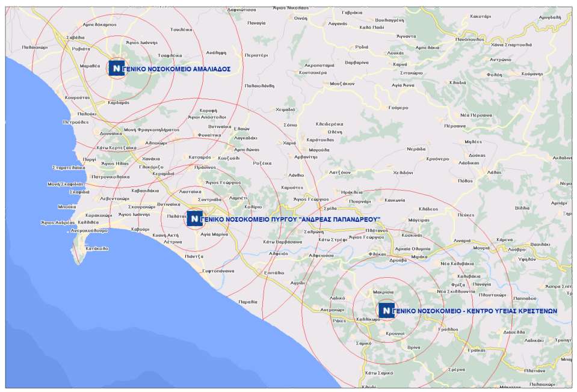
Task: Select the Πατρονικολαίικα label
Action: (x=110, y=177)
